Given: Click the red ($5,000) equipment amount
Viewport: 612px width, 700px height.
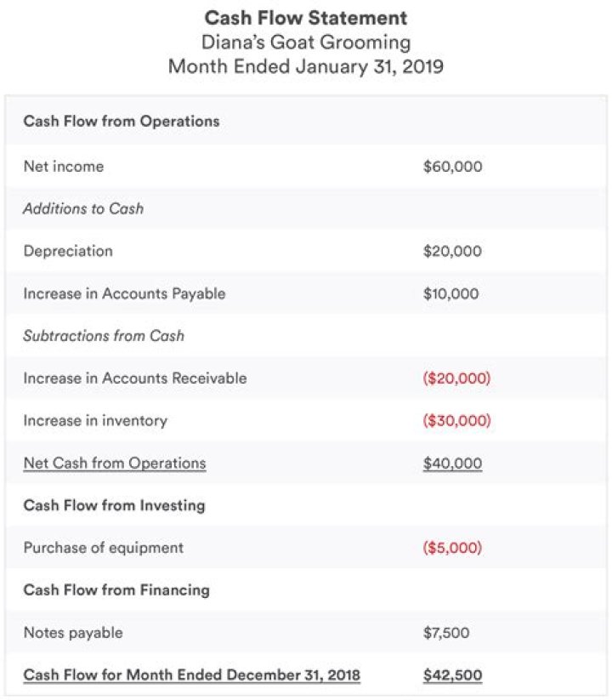Looking at the screenshot, I should point(452,548).
